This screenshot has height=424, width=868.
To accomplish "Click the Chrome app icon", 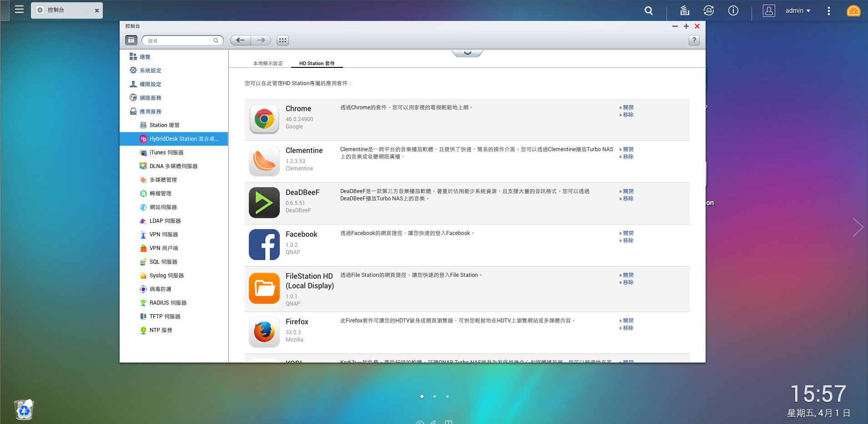I will (264, 119).
